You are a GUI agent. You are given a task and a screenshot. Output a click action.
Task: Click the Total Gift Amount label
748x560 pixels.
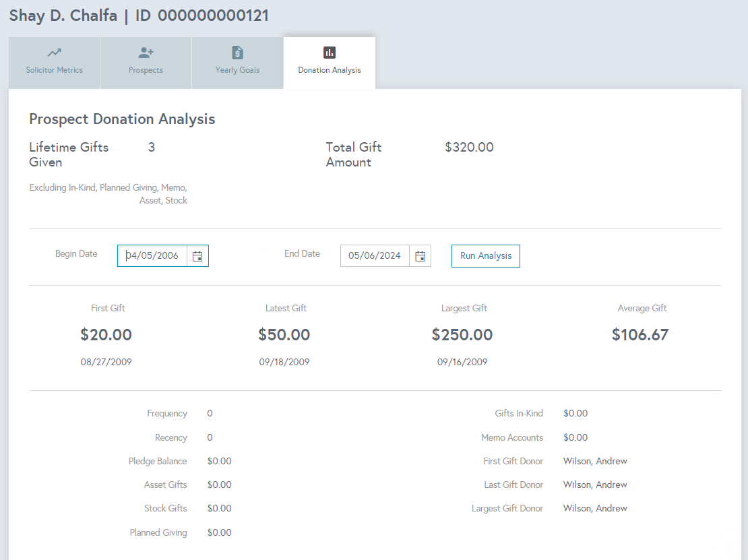[x=354, y=154]
